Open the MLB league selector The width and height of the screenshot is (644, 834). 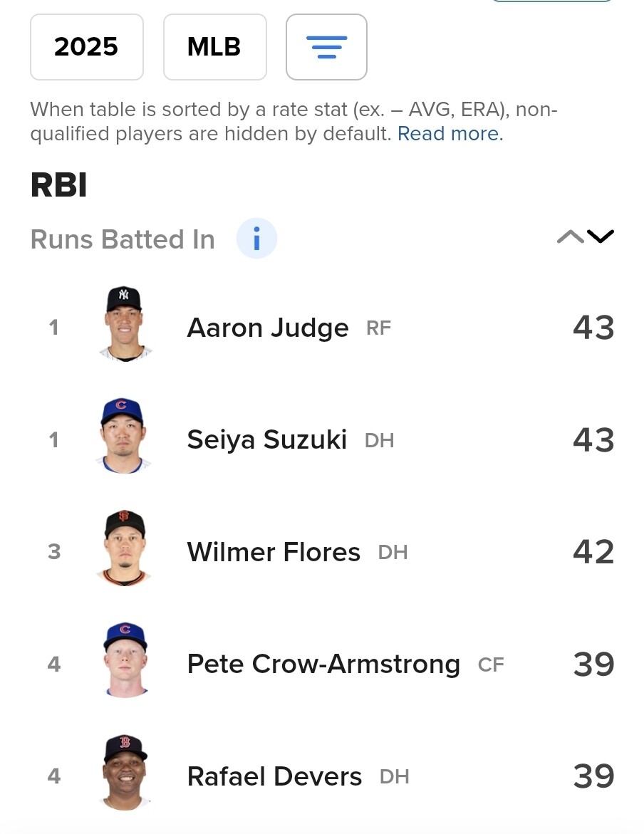[214, 47]
